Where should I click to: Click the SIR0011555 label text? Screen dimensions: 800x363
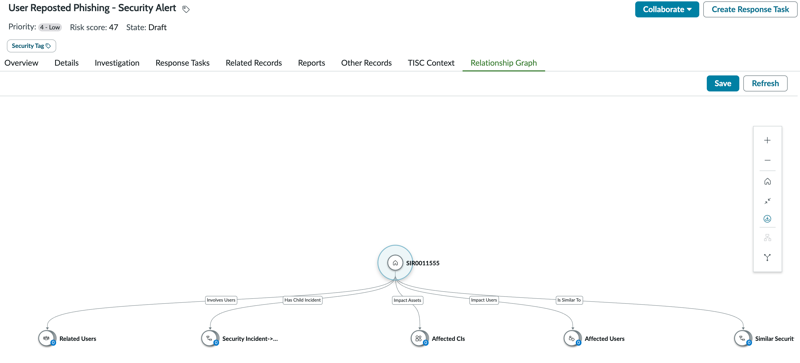pos(422,263)
